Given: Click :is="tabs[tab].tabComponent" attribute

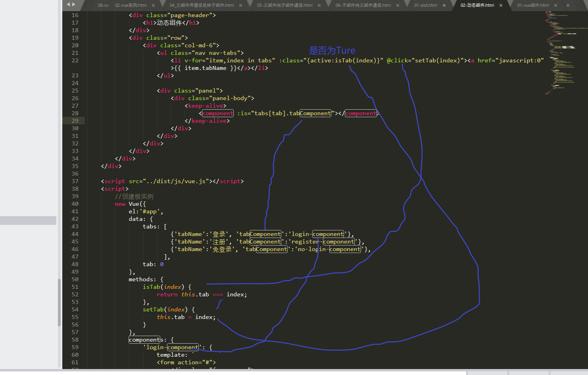Looking at the screenshot, I should pos(286,113).
